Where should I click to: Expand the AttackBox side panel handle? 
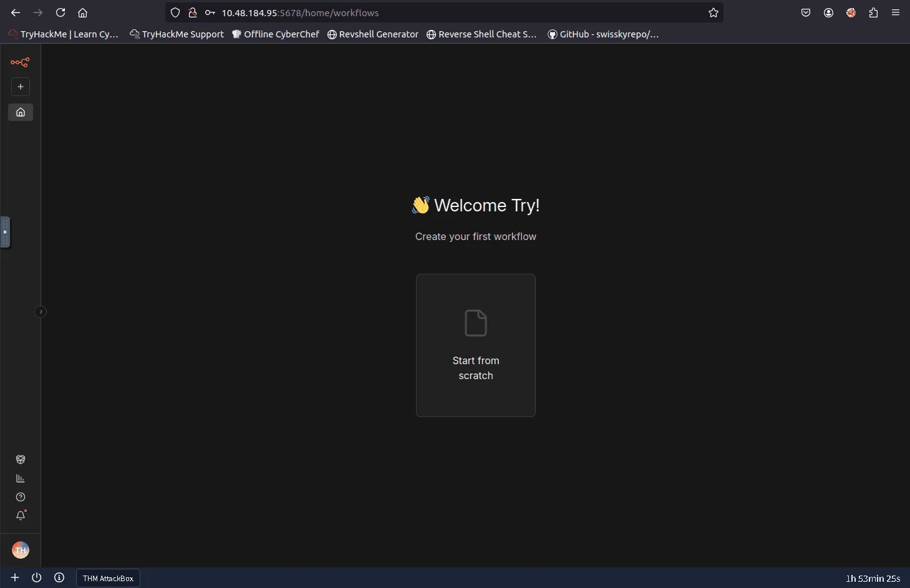(5, 232)
